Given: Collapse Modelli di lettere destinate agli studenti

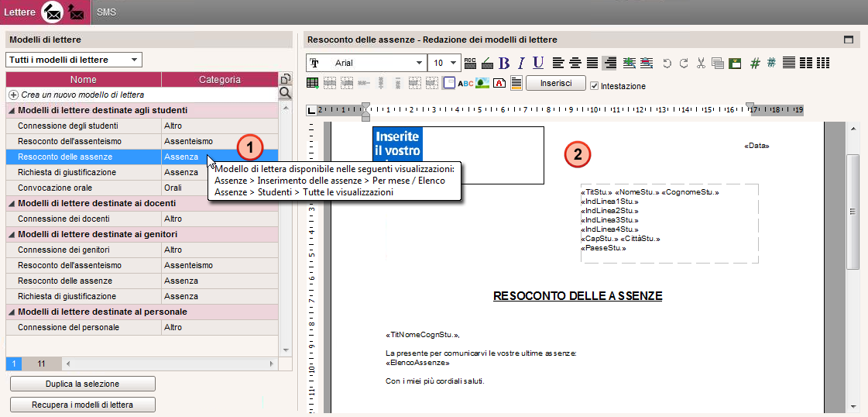Looking at the screenshot, I should point(12,110).
